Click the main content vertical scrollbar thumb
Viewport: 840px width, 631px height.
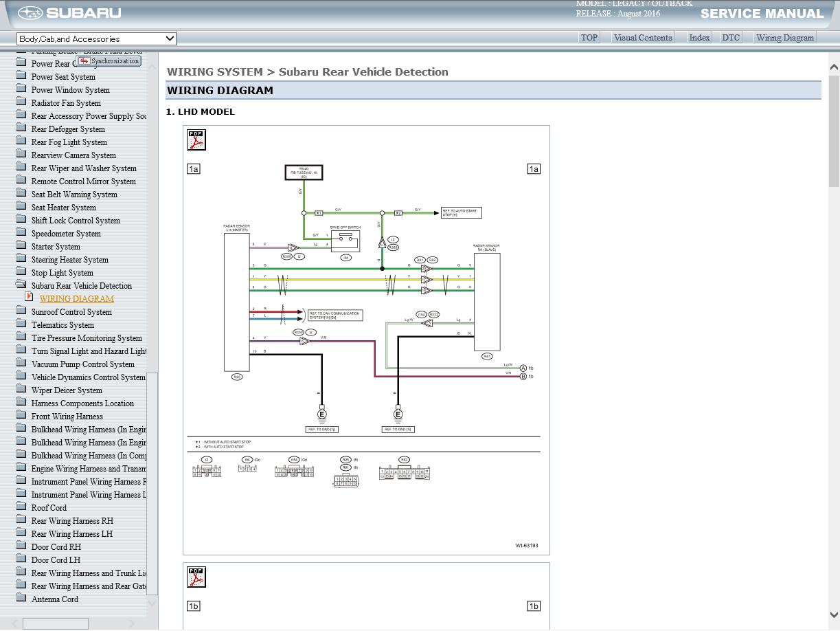click(834, 131)
